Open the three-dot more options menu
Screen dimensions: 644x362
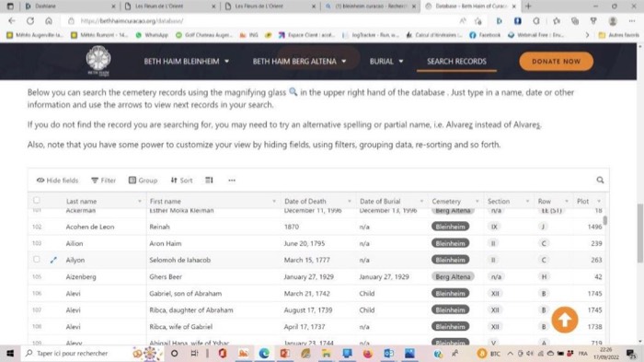click(x=232, y=181)
